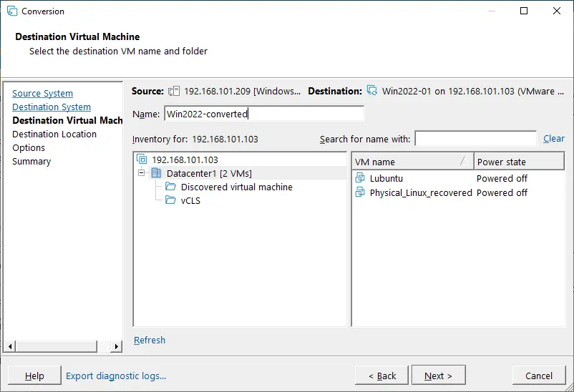574x392 pixels.
Task: Click the sidebar horizontal scrollbar thumb
Action: pyautogui.click(x=57, y=346)
